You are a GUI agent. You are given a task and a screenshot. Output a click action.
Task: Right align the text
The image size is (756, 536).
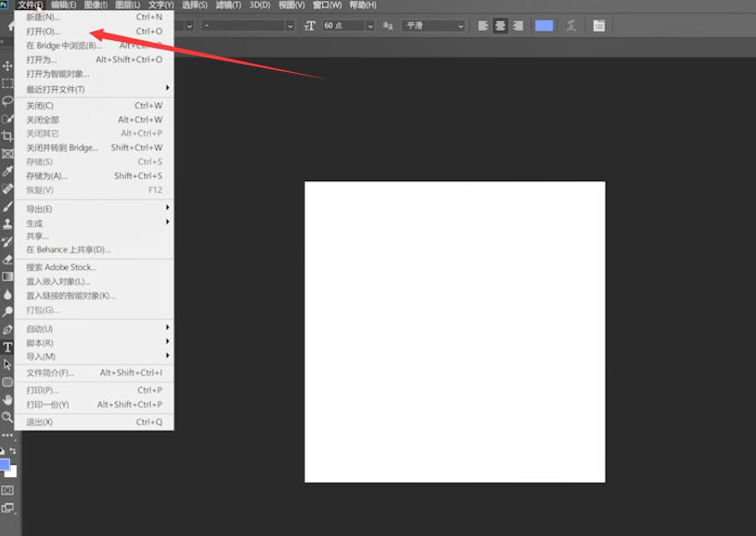tap(518, 25)
